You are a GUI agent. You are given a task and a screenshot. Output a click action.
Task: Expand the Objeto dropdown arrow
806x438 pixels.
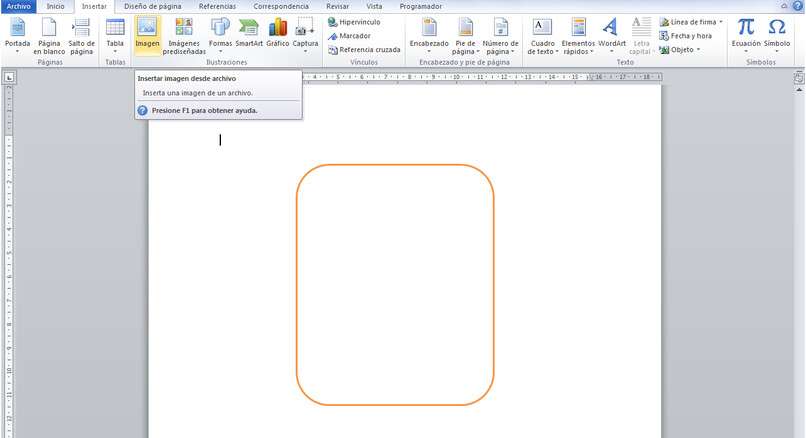pos(698,50)
